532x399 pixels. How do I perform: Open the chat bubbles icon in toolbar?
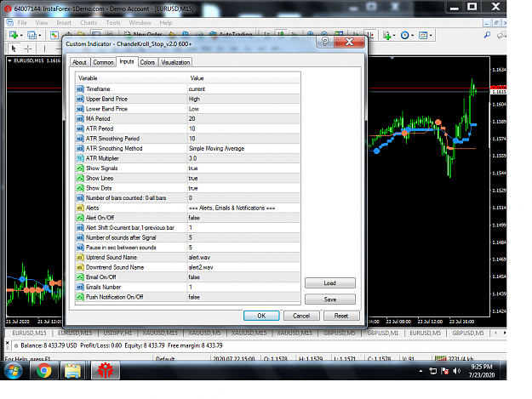pos(501,35)
